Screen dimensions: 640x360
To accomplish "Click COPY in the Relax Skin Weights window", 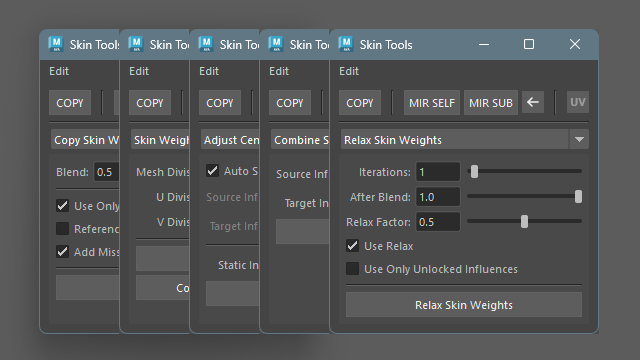I will pos(360,102).
